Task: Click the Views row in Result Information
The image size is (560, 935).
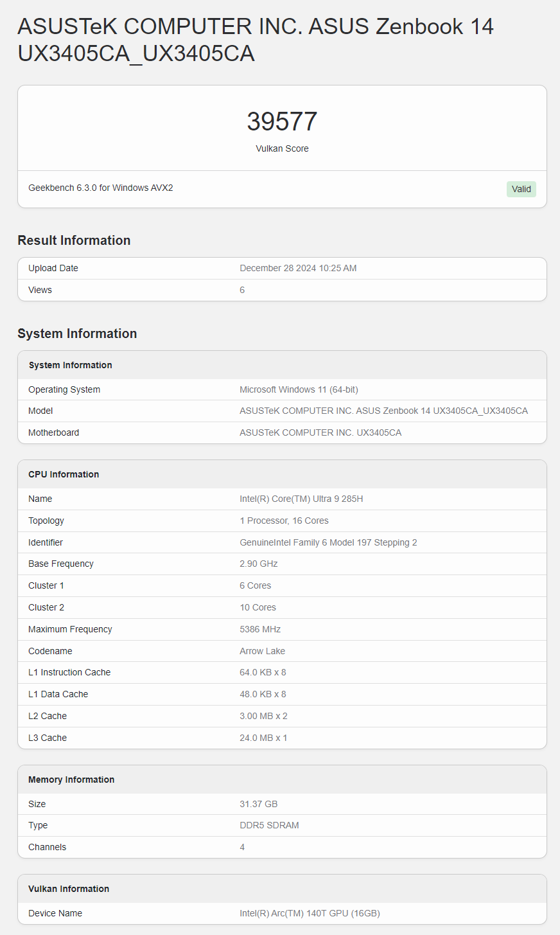Action: (x=282, y=290)
